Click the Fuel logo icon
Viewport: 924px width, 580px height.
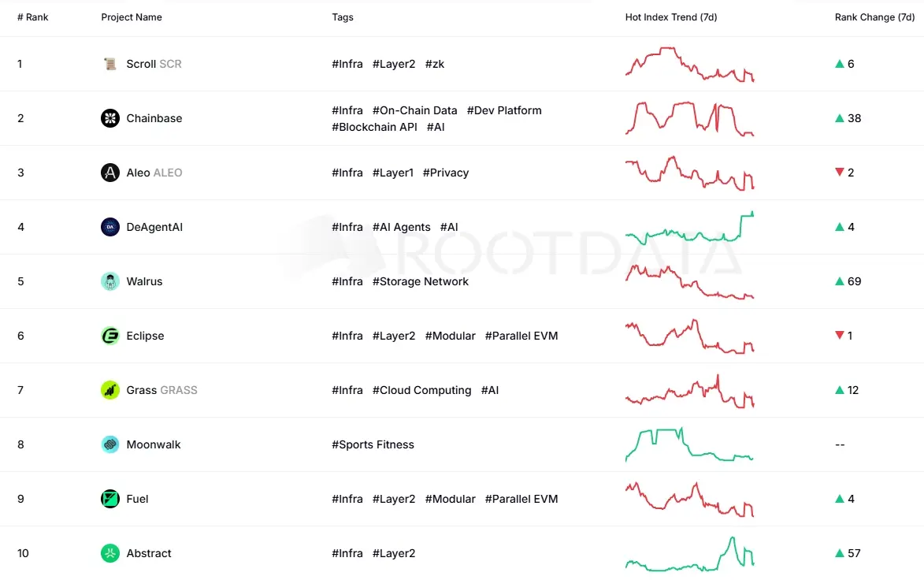coord(110,499)
